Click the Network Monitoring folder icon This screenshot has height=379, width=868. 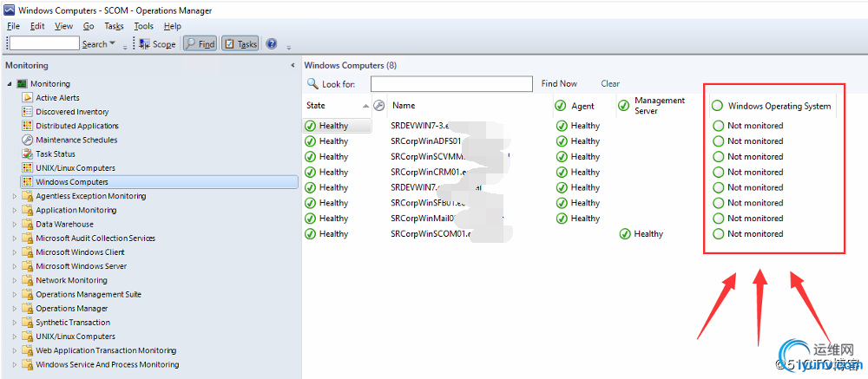(27, 280)
